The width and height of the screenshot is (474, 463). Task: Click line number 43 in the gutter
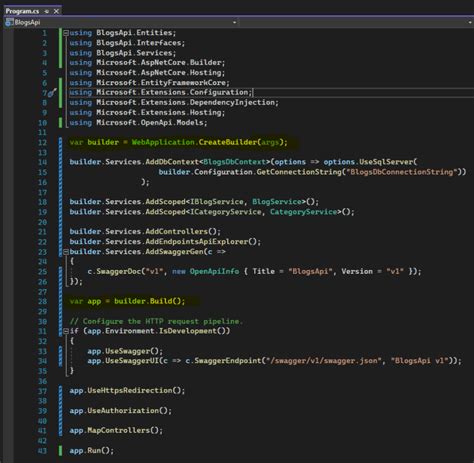(x=43, y=451)
